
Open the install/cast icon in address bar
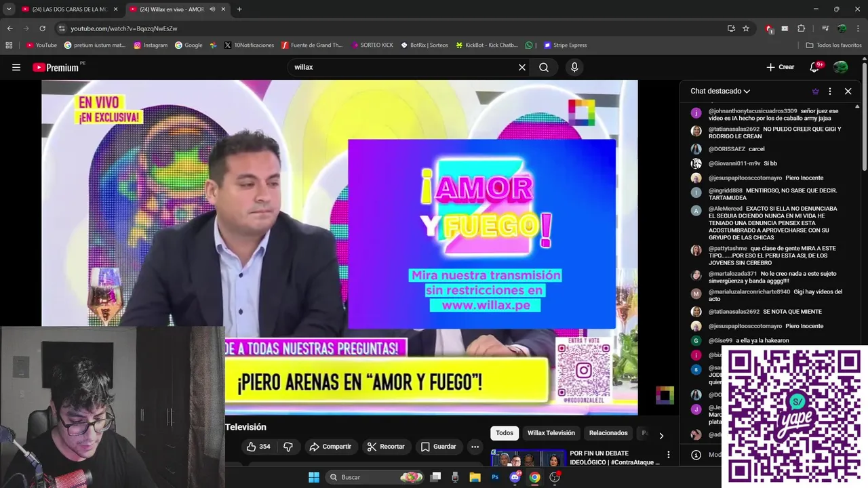point(731,28)
